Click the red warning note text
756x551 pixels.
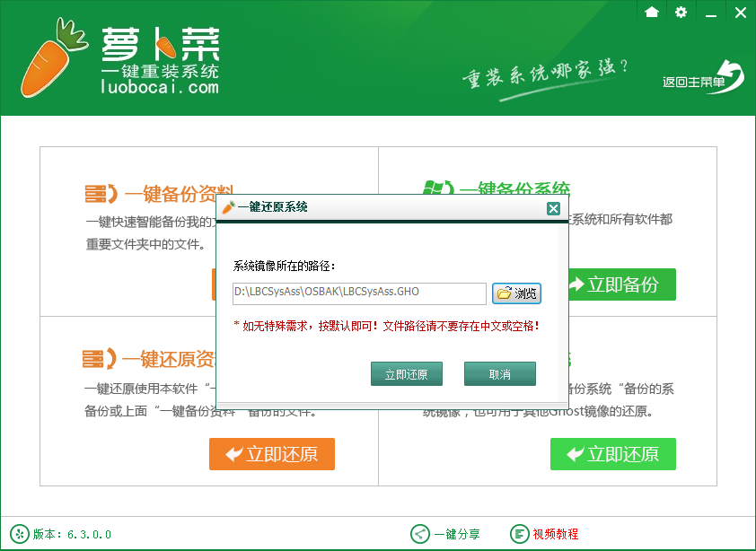pos(386,327)
